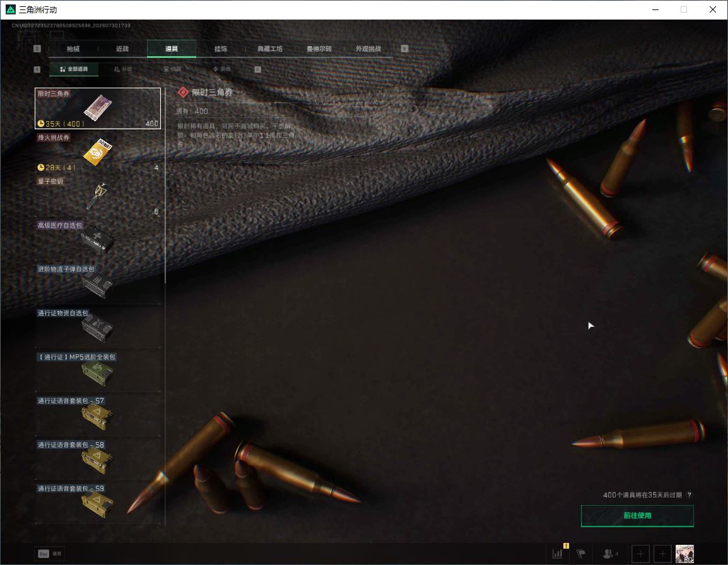The image size is (728, 565).
Task: Click the item list scrollbar
Action: click(x=165, y=185)
